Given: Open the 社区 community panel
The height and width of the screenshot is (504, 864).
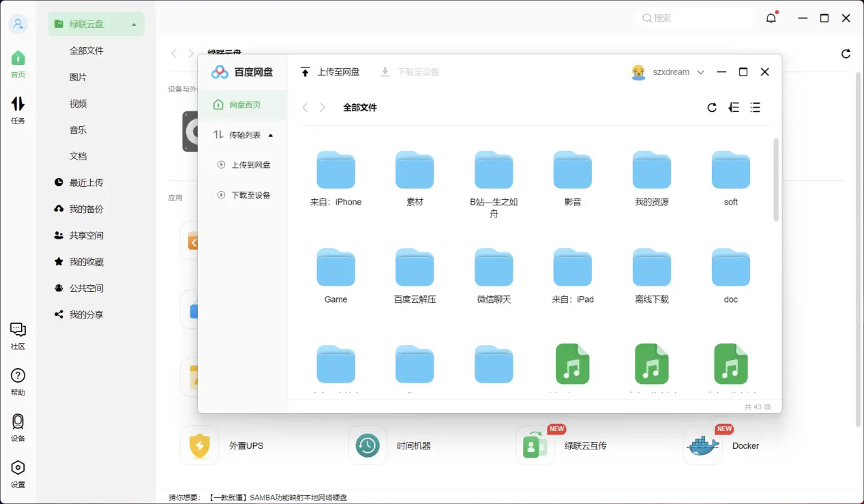Looking at the screenshot, I should pos(18,336).
